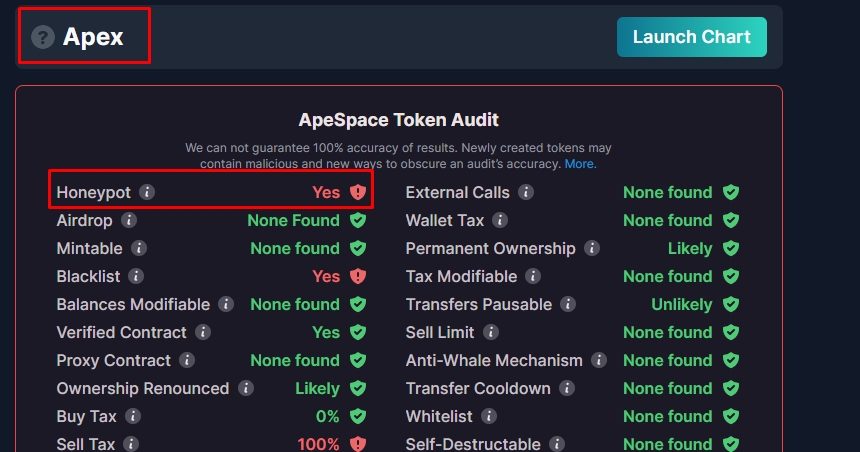This screenshot has height=452, width=860.
Task: Click the info icon next to Proxy Contract
Action: 186,360
